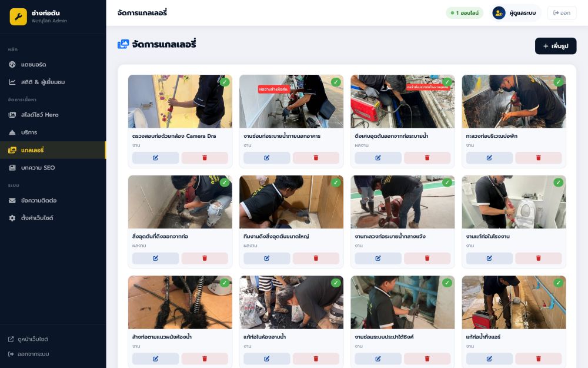
Task: Click trash icon for สิ่งอุดตันที่ดึงออกจากท่อ card
Action: (205, 258)
